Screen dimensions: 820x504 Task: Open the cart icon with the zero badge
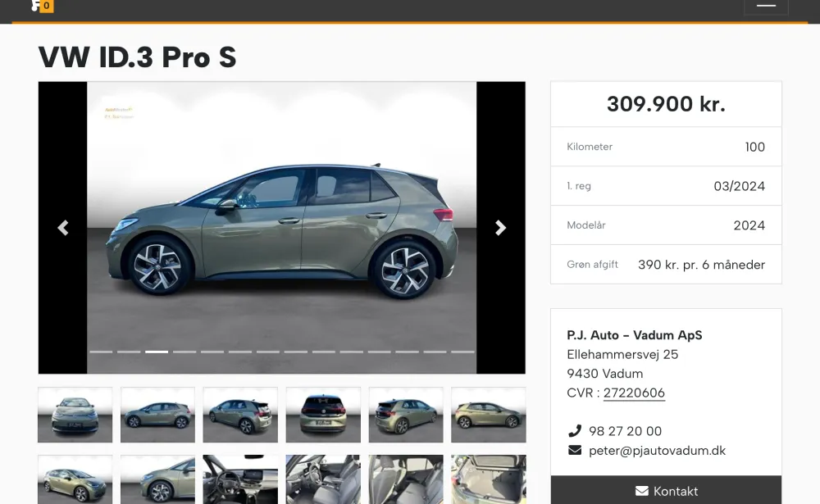click(42, 6)
